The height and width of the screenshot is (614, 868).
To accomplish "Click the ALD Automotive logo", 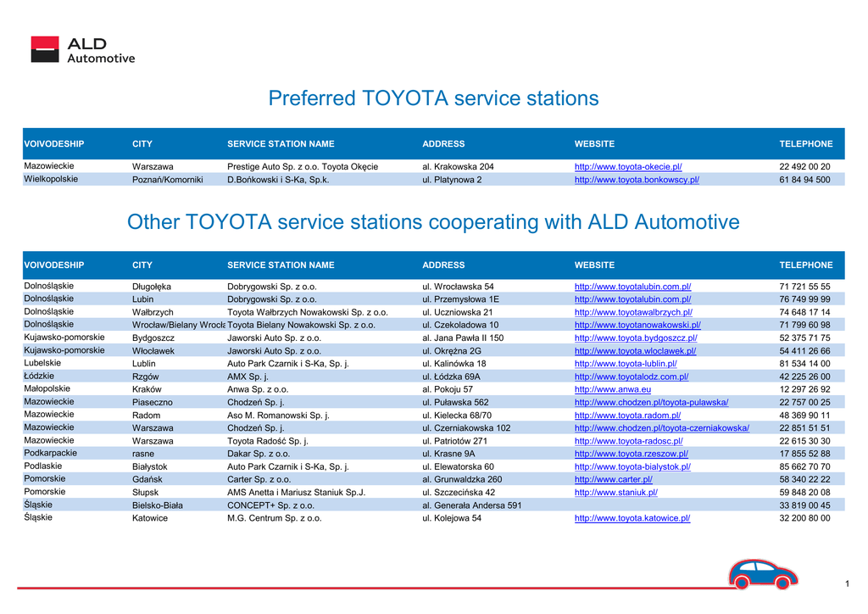I will (82, 49).
